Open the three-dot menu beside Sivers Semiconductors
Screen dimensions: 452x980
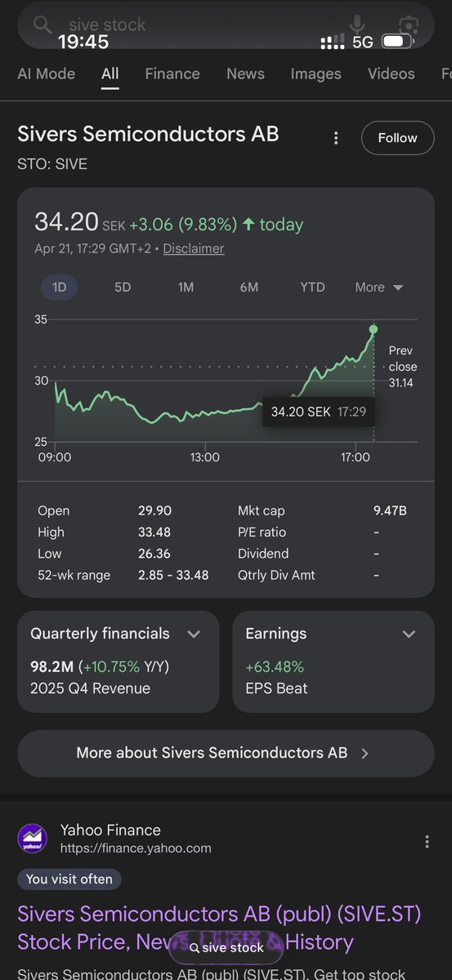[335, 138]
